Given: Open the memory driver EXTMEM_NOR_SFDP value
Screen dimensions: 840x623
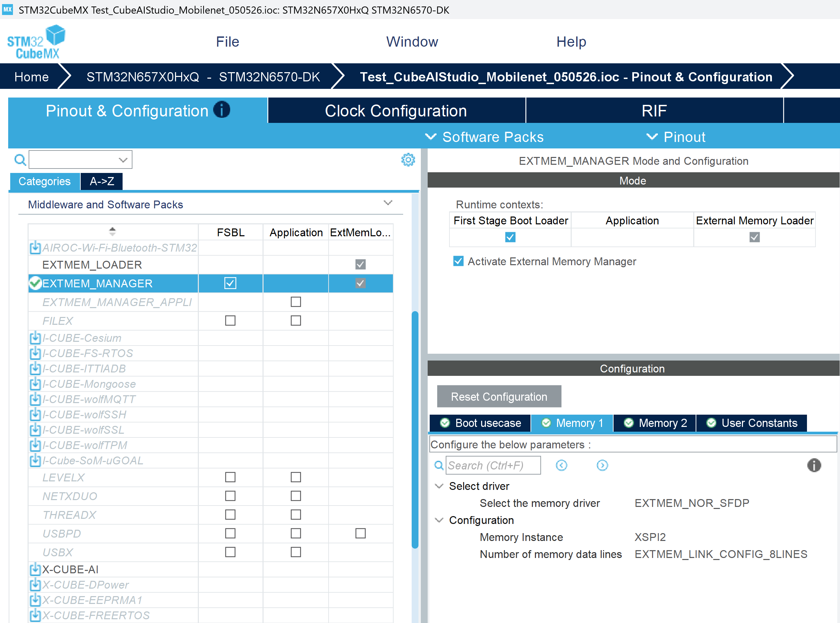Looking at the screenshot, I should [692, 503].
